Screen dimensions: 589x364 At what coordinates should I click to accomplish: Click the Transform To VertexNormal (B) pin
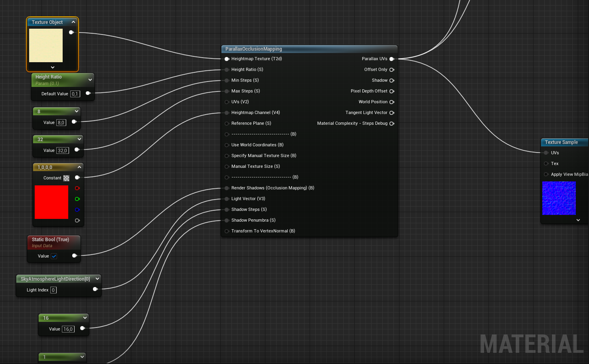coord(227,231)
